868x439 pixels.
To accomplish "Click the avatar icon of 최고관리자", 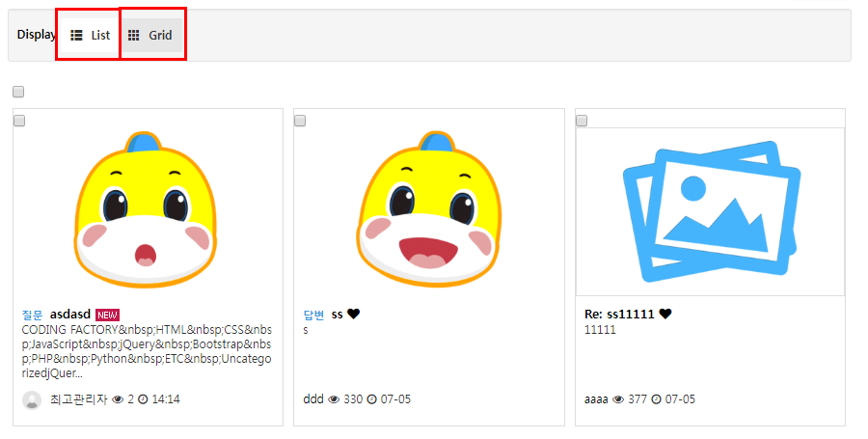I will [32, 400].
